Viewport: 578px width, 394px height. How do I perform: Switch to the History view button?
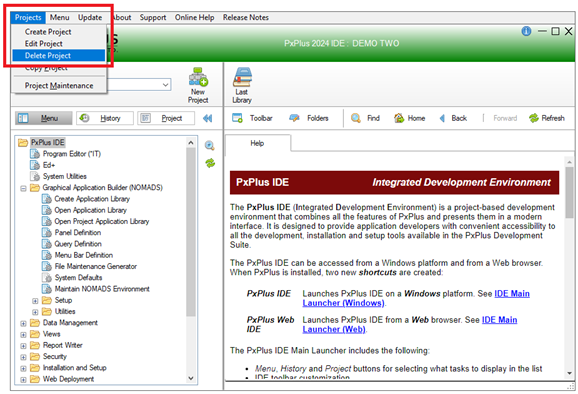pyautogui.click(x=105, y=118)
